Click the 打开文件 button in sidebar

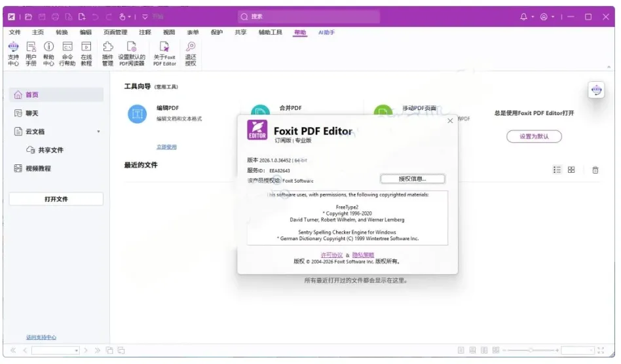pyautogui.click(x=56, y=199)
